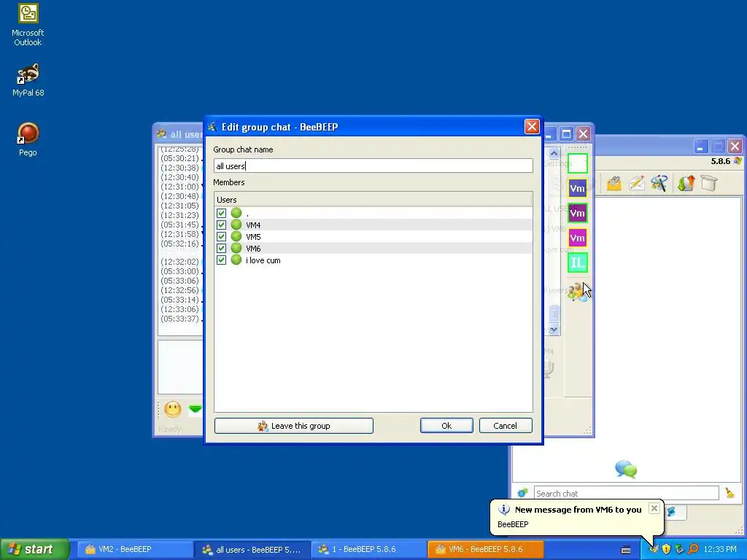The image size is (747, 560).
Task: Click the Group chat name text field
Action: (x=373, y=166)
